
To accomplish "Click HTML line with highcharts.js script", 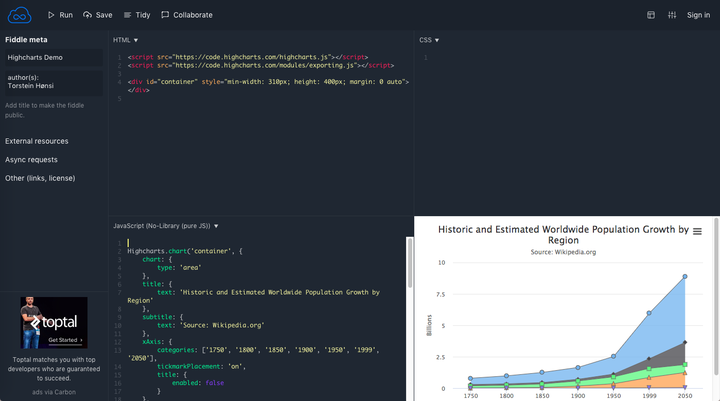I will (x=248, y=57).
